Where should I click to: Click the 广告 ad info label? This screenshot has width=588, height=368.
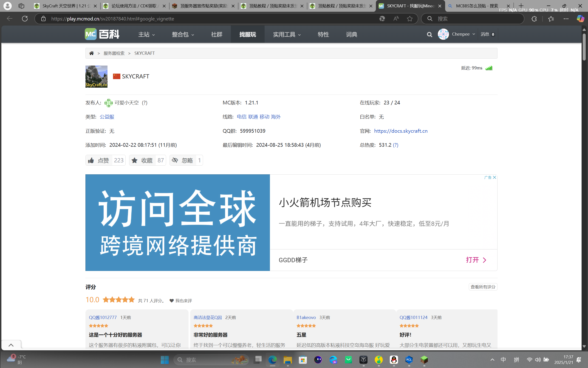488,177
